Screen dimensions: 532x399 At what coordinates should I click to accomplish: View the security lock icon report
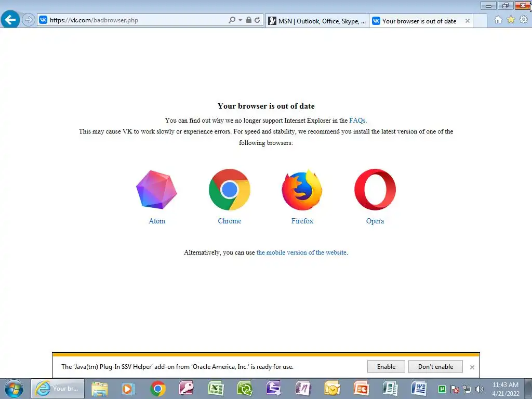tap(249, 20)
